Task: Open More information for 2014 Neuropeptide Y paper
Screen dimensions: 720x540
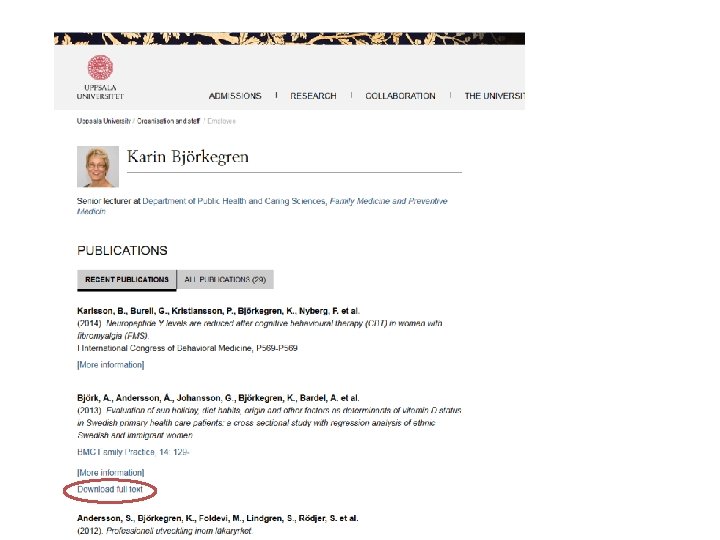Action: (x=111, y=365)
